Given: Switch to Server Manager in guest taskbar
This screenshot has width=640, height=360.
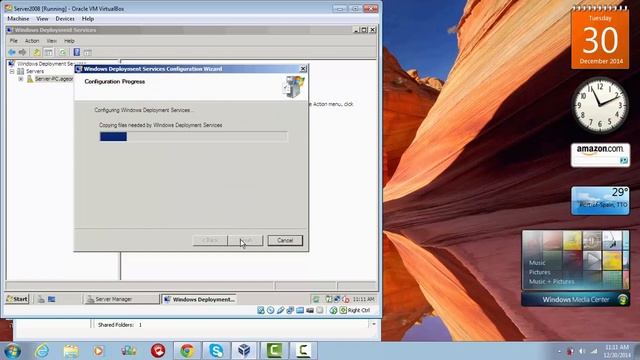Looking at the screenshot, I should point(121,299).
